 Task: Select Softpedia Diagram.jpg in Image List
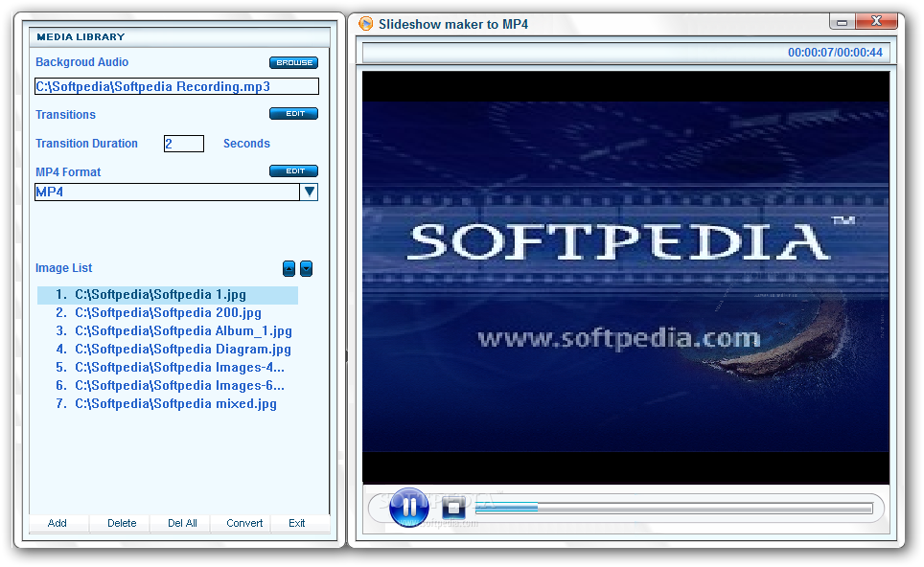(168, 350)
